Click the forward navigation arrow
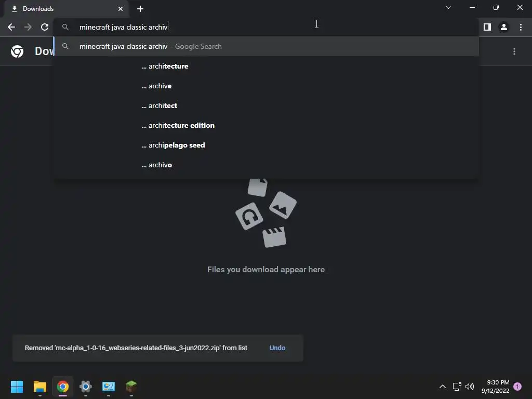 point(28,27)
